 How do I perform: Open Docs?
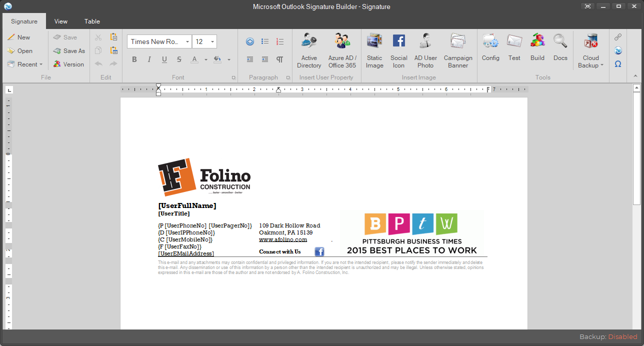coord(560,47)
